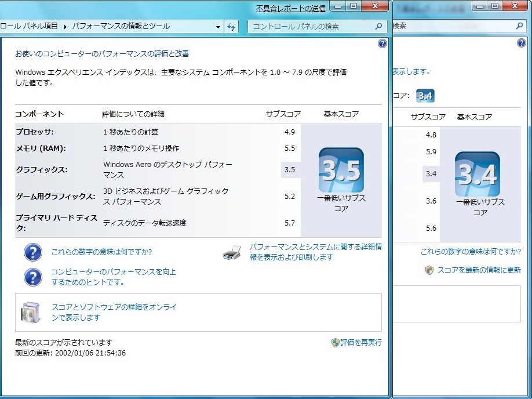Click the large 3.5 base score badge

tap(341, 170)
